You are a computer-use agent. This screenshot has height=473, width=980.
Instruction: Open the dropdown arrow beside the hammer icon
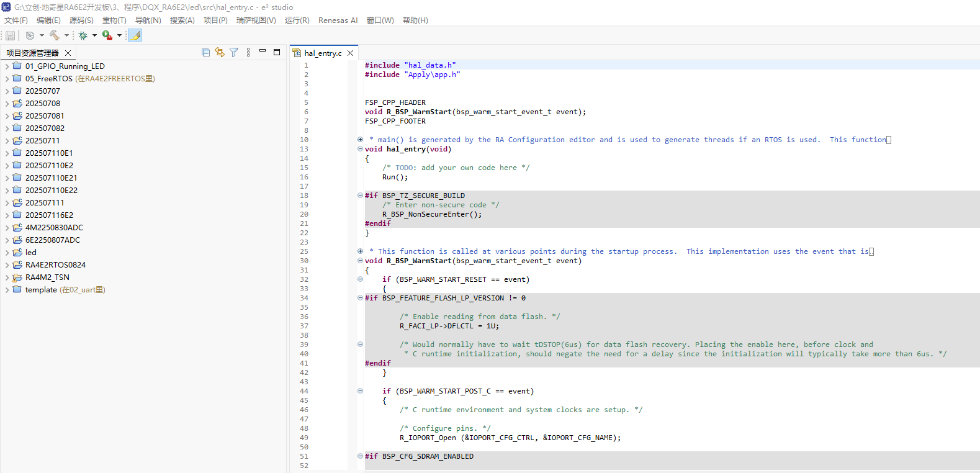click(x=66, y=35)
